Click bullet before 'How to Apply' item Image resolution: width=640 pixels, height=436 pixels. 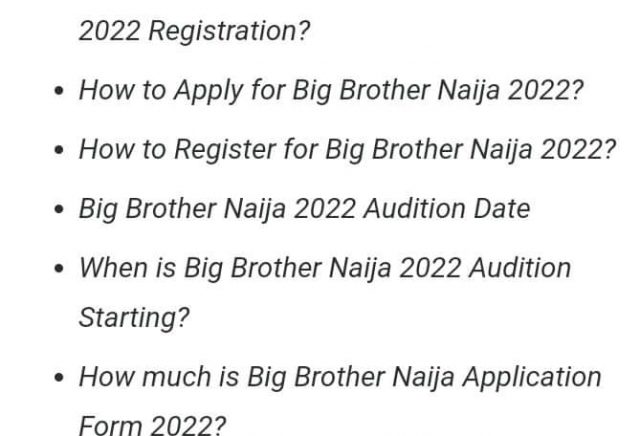[59, 92]
